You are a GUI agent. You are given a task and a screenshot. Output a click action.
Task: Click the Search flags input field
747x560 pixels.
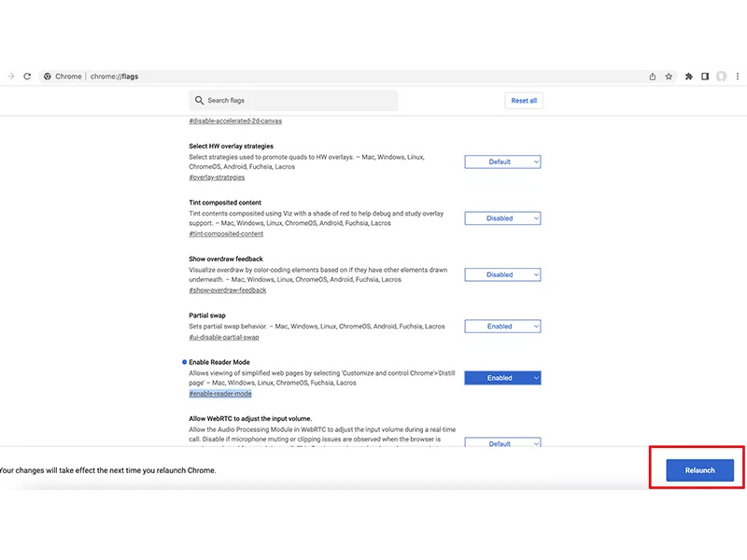point(293,101)
